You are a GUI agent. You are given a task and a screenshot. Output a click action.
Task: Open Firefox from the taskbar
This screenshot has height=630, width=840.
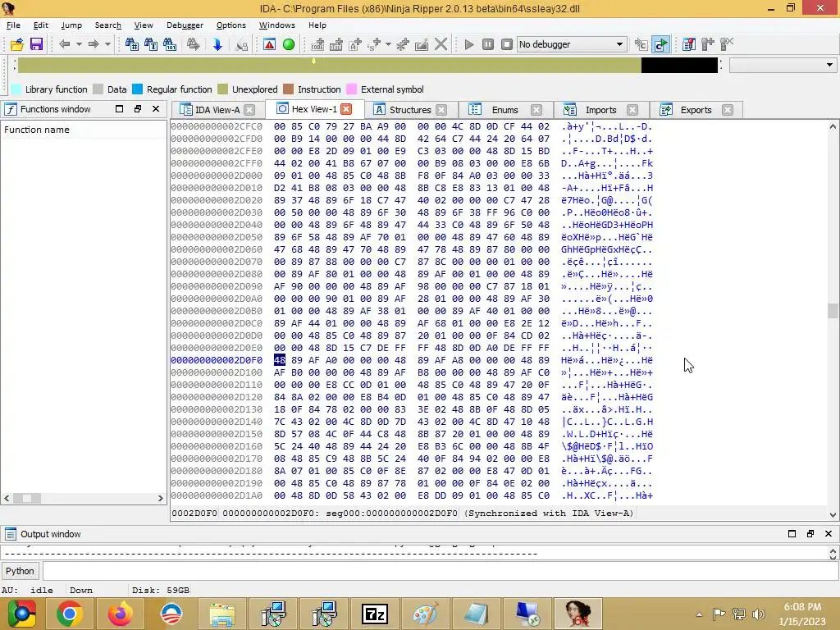[121, 614]
